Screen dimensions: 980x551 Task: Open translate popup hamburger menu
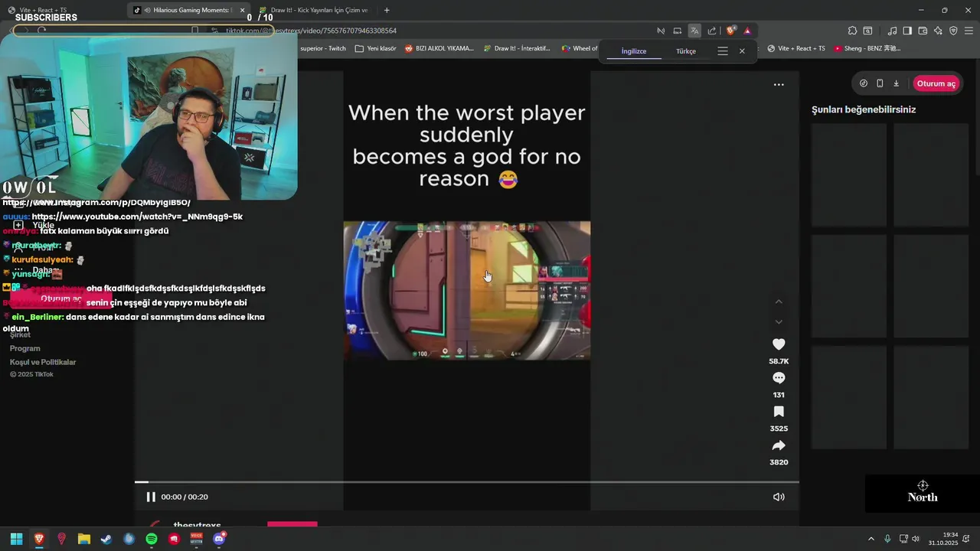coord(723,51)
